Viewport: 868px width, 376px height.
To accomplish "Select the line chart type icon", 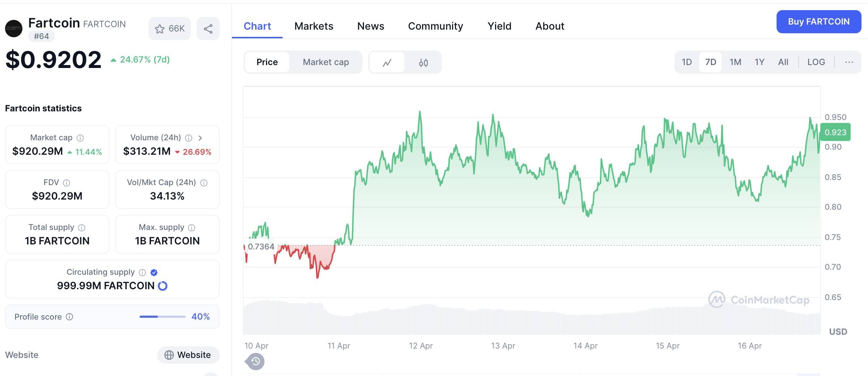I will pos(387,63).
